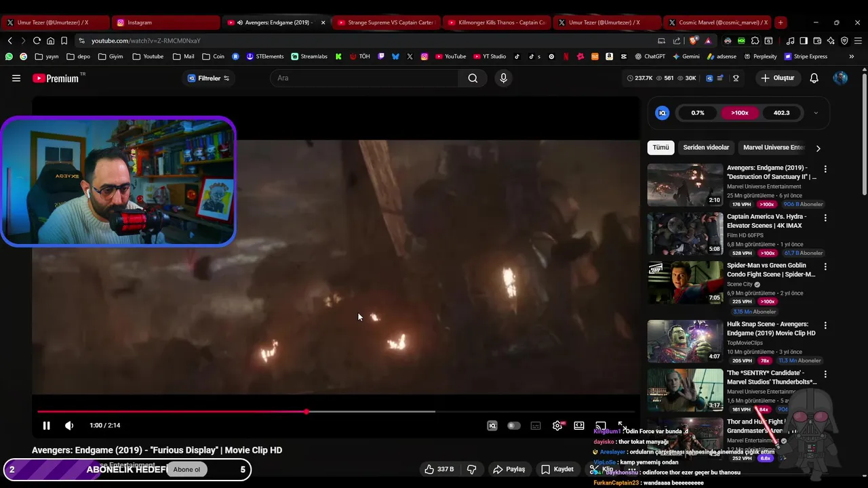
Task: Open the Filtreler filter button
Action: [x=208, y=78]
